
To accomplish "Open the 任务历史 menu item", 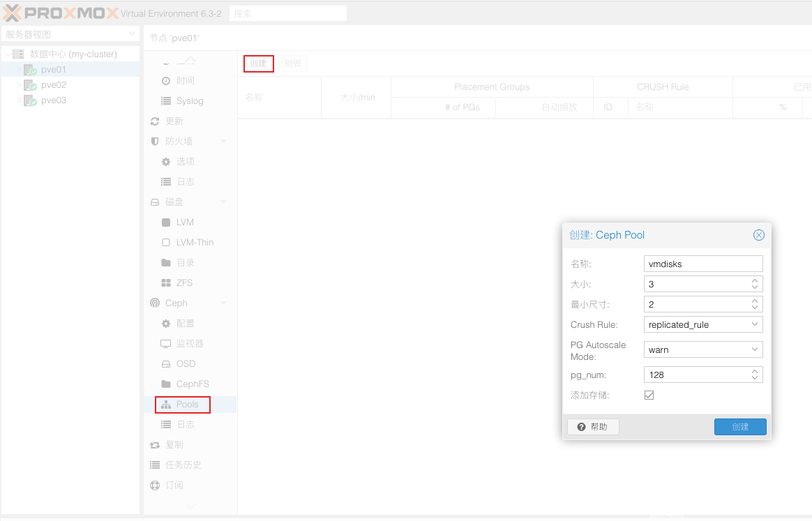I will (190, 465).
